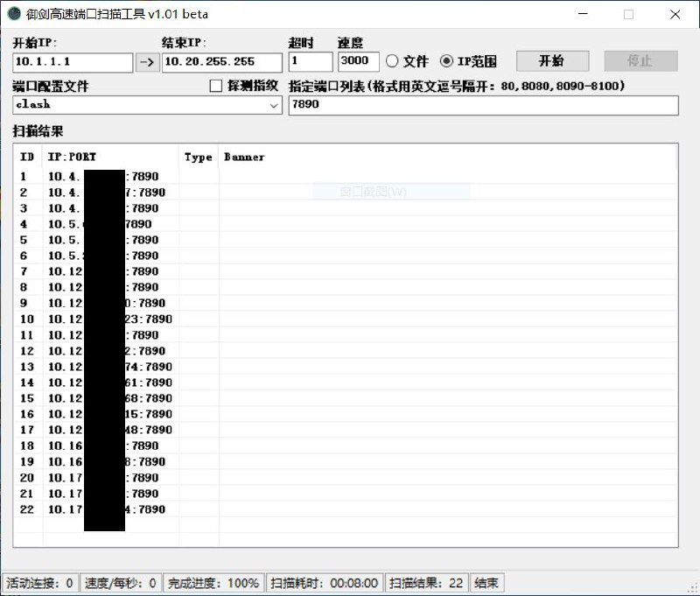Select result row with ID 13

coord(346,367)
